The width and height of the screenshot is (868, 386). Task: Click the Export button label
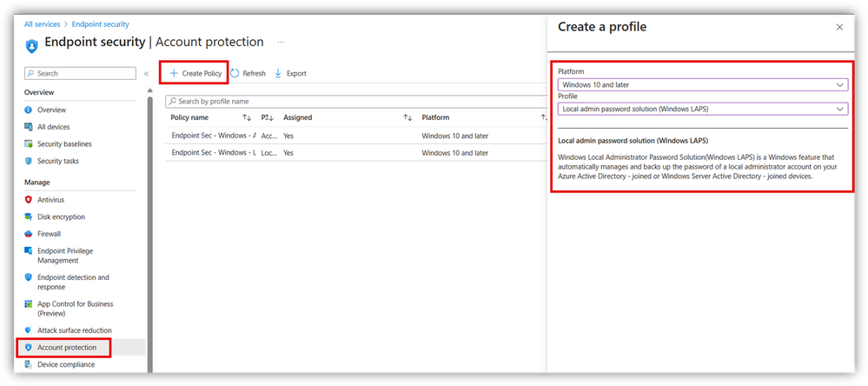coord(296,73)
